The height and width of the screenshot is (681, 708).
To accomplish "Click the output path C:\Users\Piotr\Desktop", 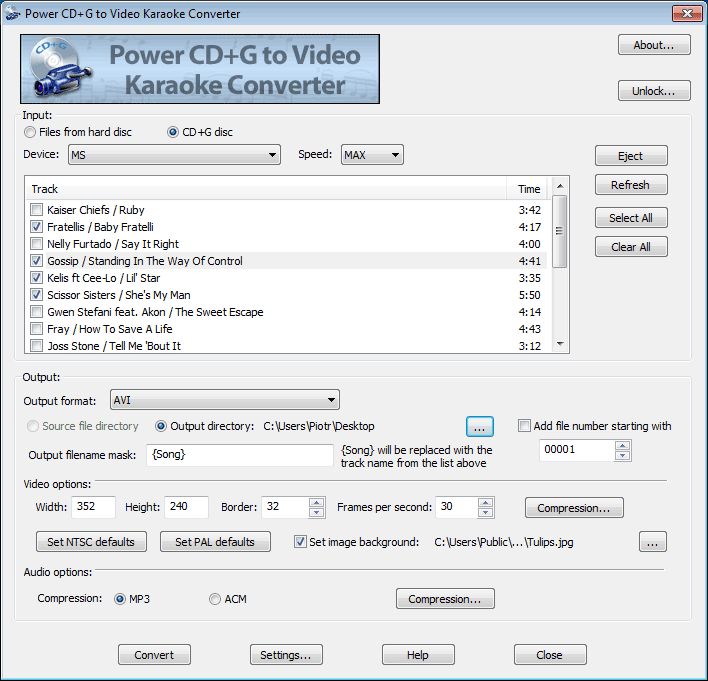I will click(x=319, y=426).
